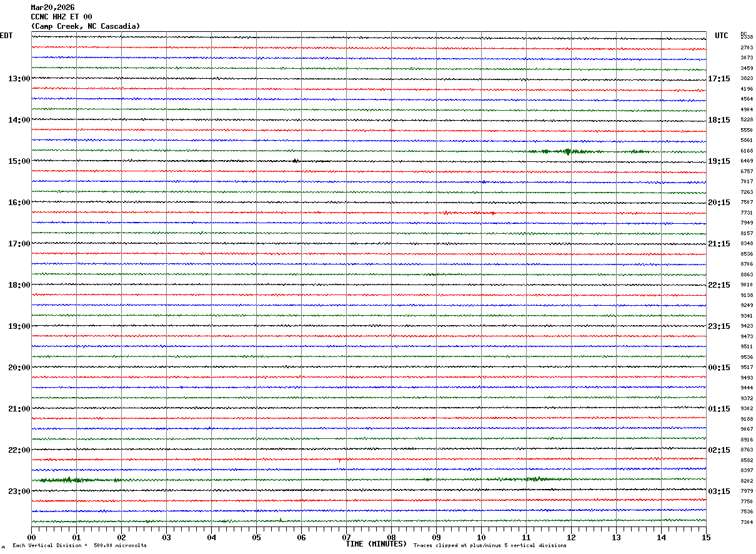Click the DC offset value 7304

coord(747,523)
